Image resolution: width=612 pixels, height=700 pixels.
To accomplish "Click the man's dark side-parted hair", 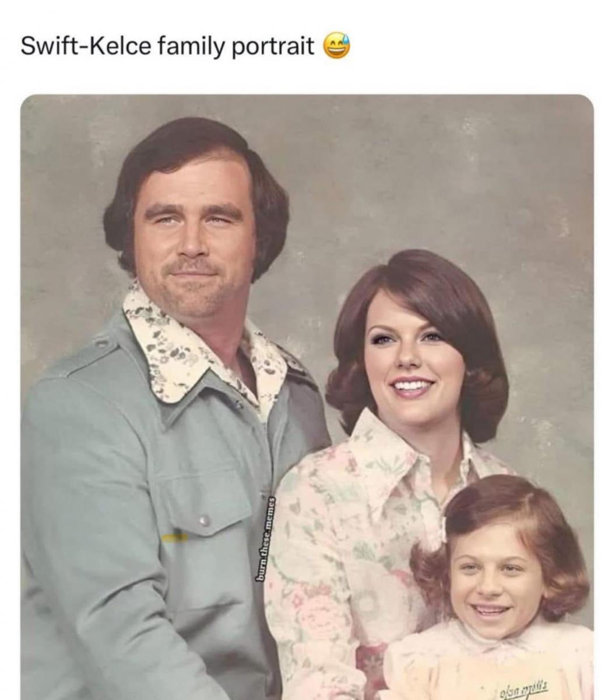I will (x=192, y=169).
